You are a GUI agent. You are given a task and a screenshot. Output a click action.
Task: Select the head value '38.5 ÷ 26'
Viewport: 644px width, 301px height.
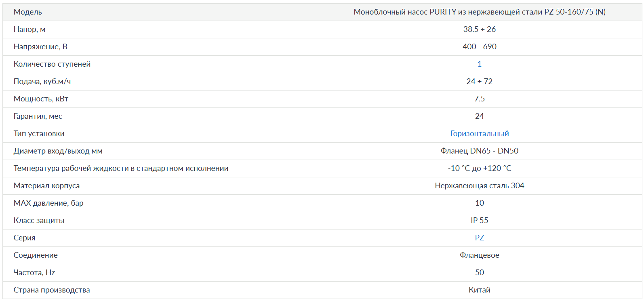point(479,29)
